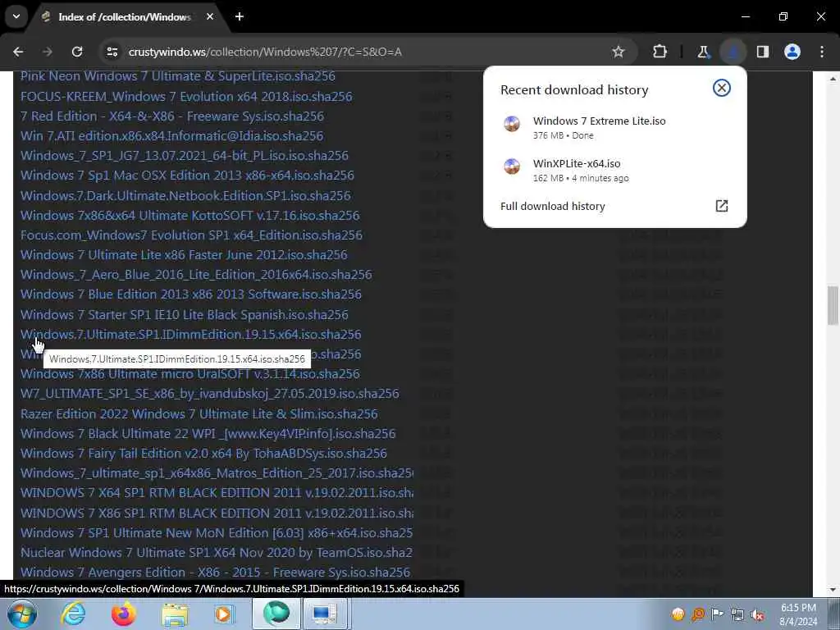Image resolution: width=840 pixels, height=630 pixels.
Task: Open Windows 7 Blue Edition 2013 x86 link
Action: point(190,294)
